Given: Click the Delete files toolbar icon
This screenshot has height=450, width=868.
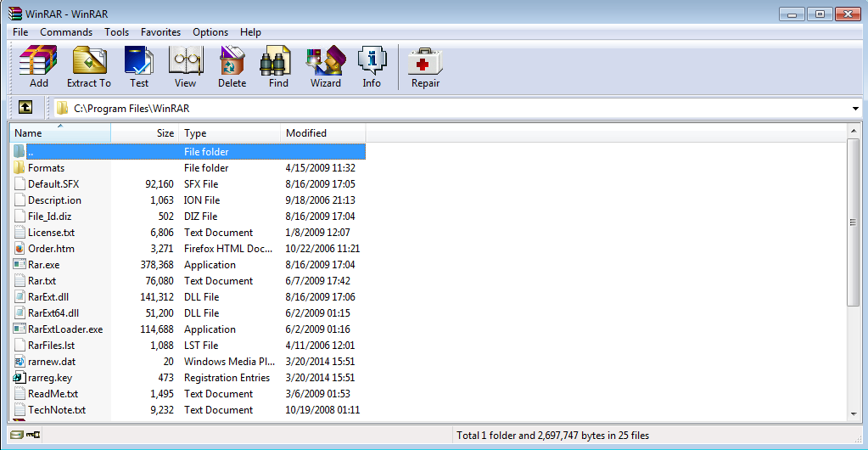Looking at the screenshot, I should coord(232,60).
